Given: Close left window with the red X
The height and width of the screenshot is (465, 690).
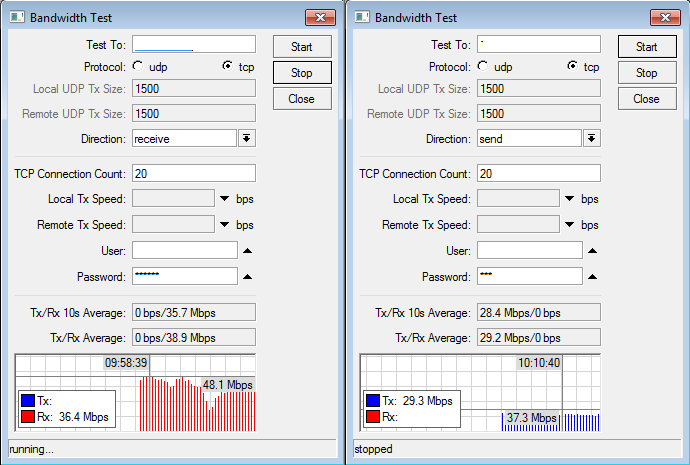Looking at the screenshot, I should (320, 18).
